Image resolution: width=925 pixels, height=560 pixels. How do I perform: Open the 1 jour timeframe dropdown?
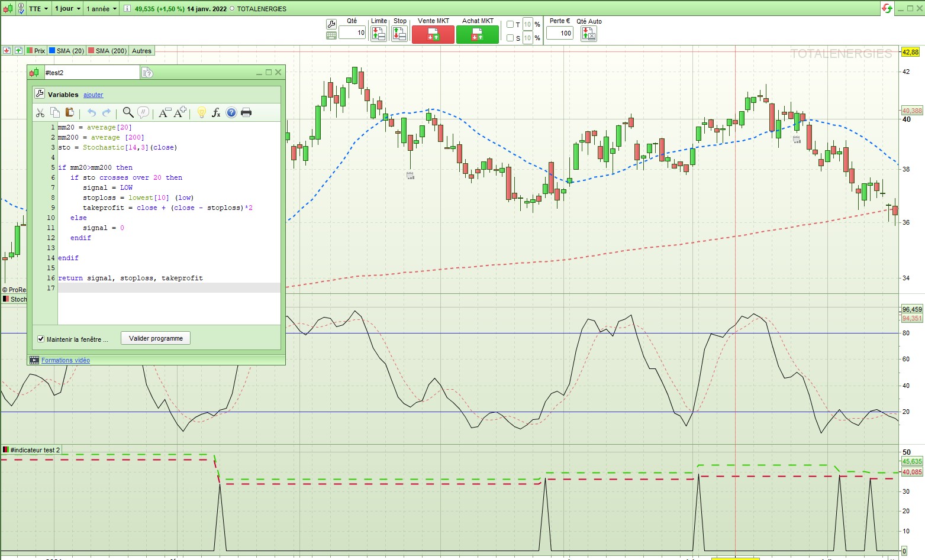(x=67, y=9)
